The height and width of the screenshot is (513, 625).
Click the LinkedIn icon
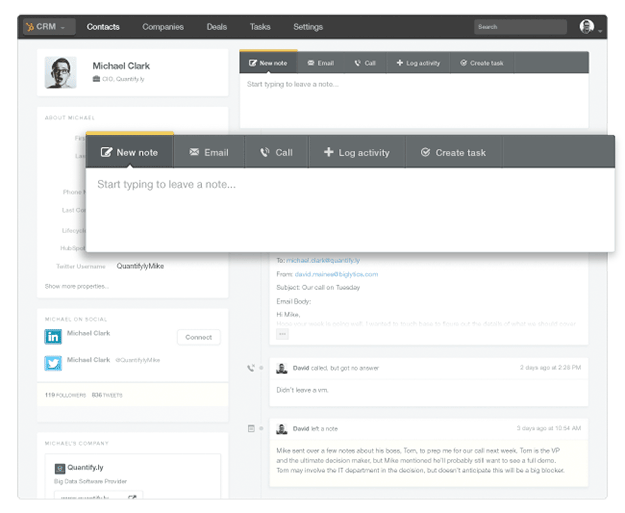tap(53, 337)
